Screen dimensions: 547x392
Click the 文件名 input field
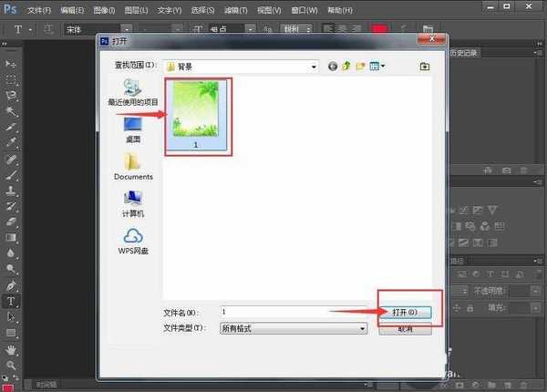click(x=292, y=313)
